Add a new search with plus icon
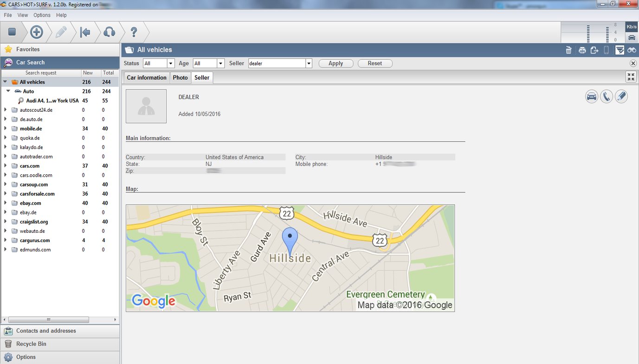This screenshot has width=639, height=364. click(36, 32)
